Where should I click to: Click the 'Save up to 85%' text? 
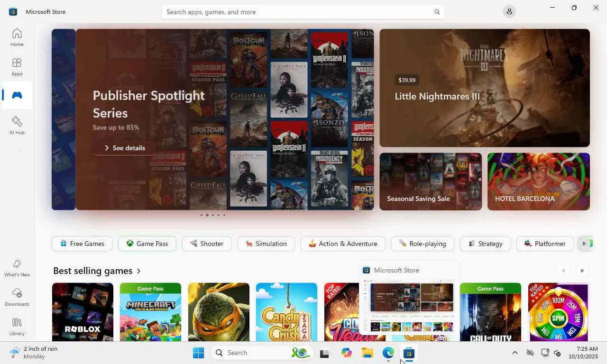[116, 127]
